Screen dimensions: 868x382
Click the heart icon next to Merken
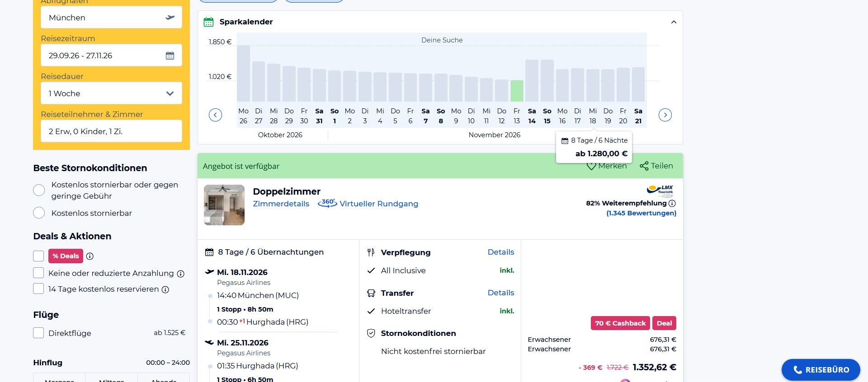591,166
